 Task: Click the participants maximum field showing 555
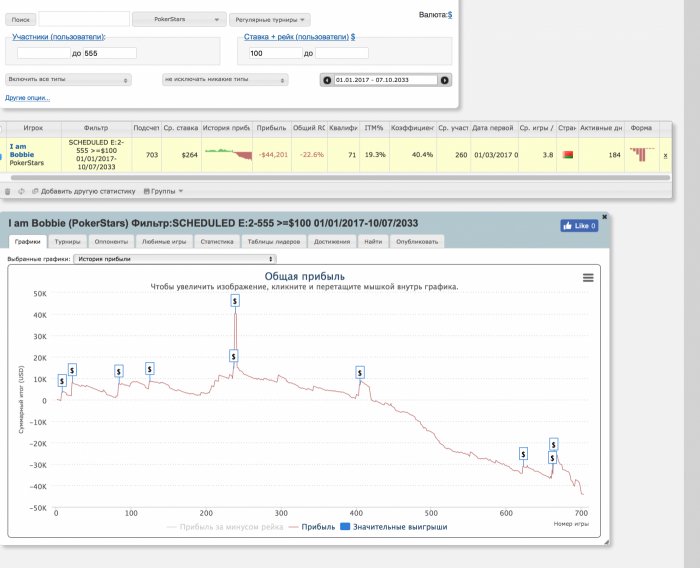point(109,53)
